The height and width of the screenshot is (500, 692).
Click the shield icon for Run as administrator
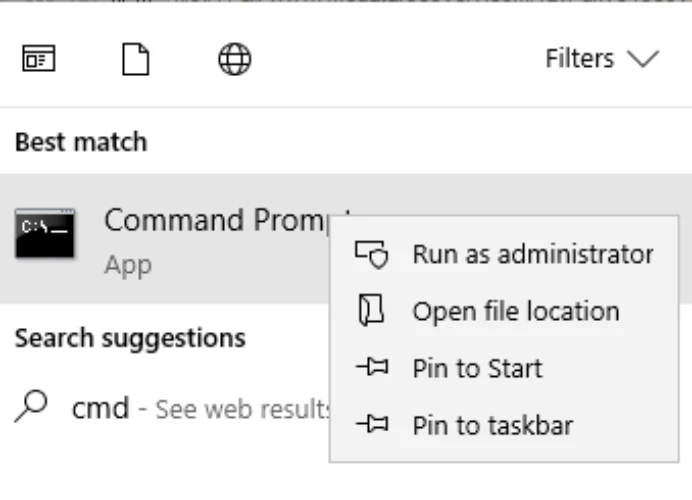pyautogui.click(x=369, y=255)
